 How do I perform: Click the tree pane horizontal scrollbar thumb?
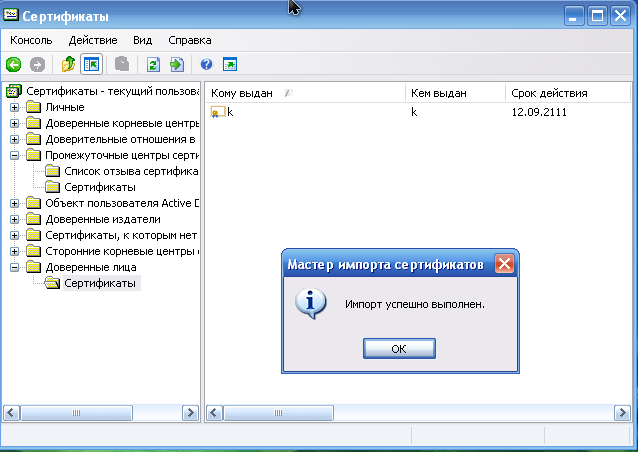[x=76, y=413]
